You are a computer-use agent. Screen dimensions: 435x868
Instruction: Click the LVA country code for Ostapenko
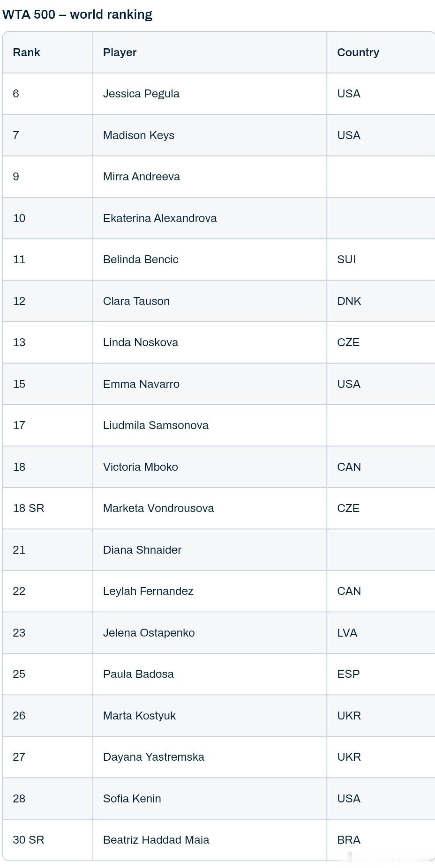coord(347,633)
